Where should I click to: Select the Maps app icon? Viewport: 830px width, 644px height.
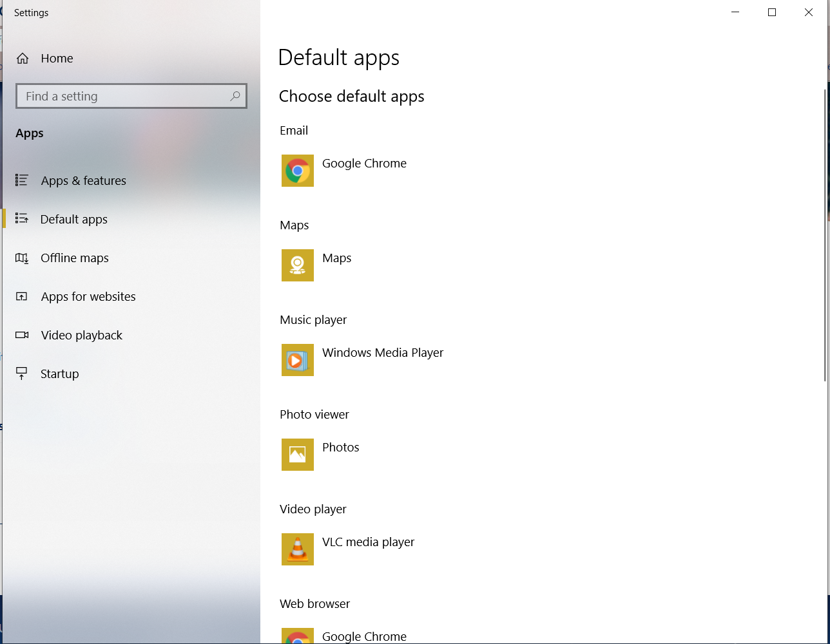coord(297,265)
